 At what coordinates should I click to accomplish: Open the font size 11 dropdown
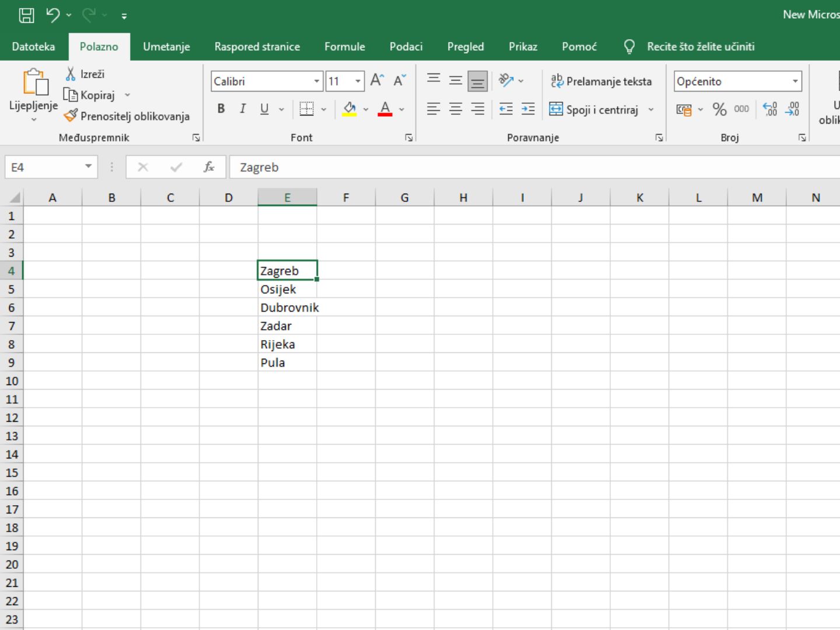point(358,81)
